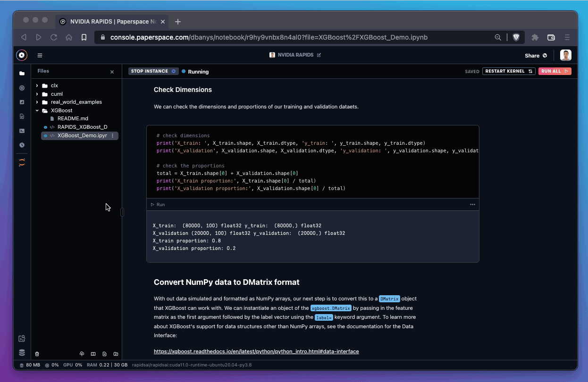The width and height of the screenshot is (588, 382).
Task: Open the history clock sidebar icon
Action: coord(22,145)
